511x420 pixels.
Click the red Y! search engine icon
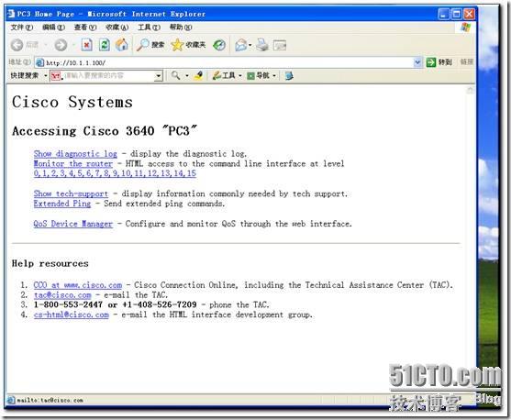[x=56, y=76]
